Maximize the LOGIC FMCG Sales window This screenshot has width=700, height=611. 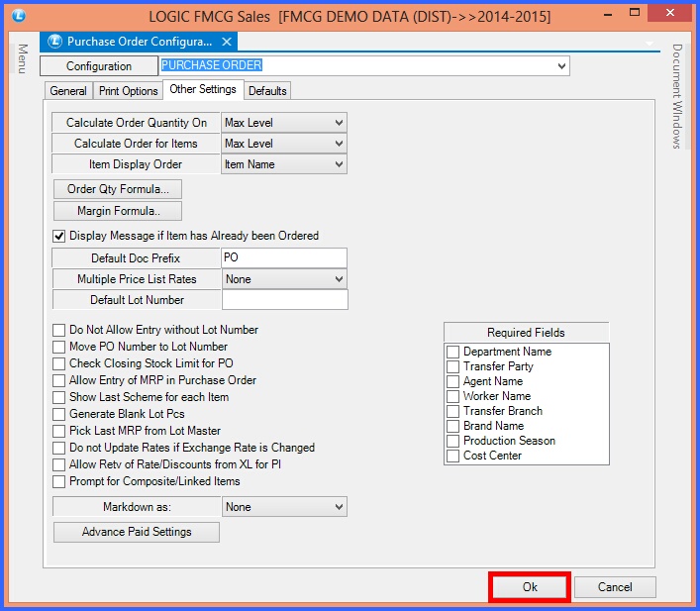635,13
